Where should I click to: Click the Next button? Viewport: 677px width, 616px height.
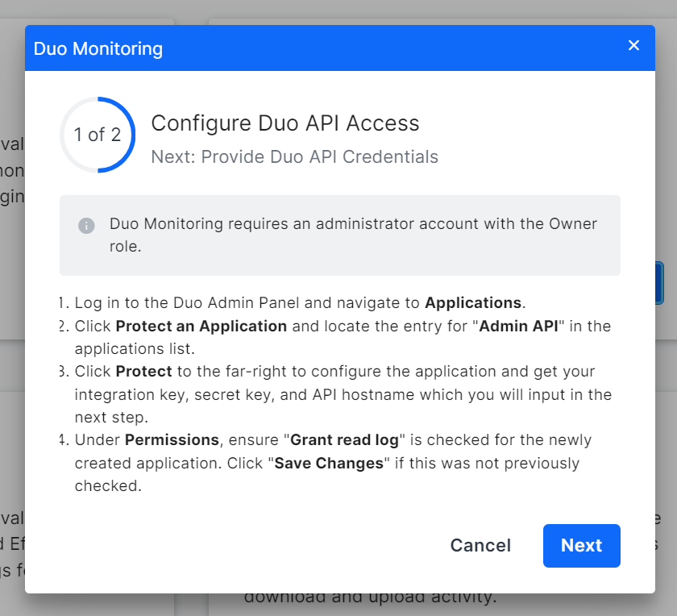tap(582, 546)
